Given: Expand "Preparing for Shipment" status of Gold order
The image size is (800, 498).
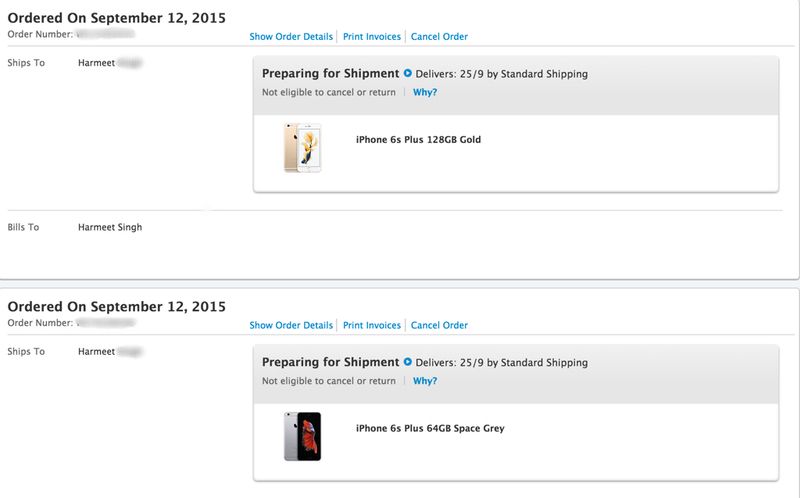Looking at the screenshot, I should coord(330,74).
